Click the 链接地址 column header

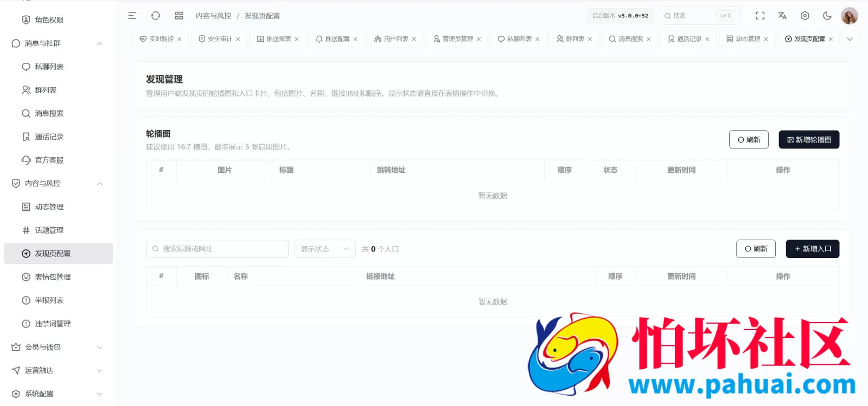(x=380, y=276)
